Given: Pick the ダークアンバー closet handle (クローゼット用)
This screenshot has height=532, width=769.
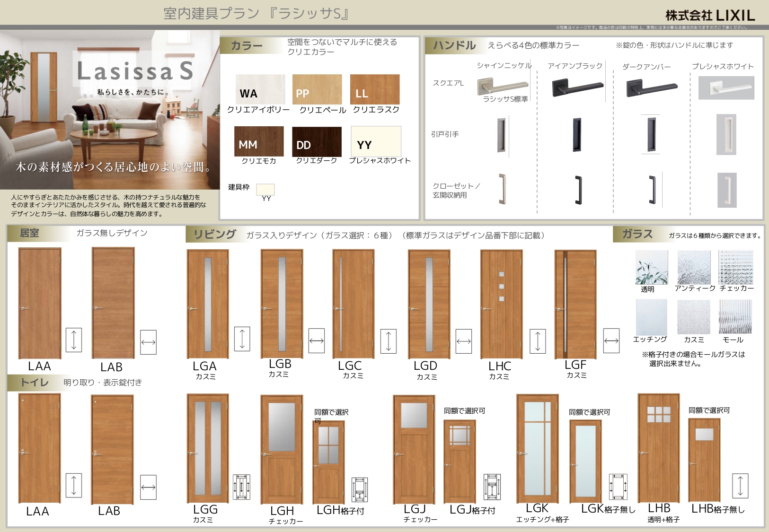Looking at the screenshot, I should point(652,190).
